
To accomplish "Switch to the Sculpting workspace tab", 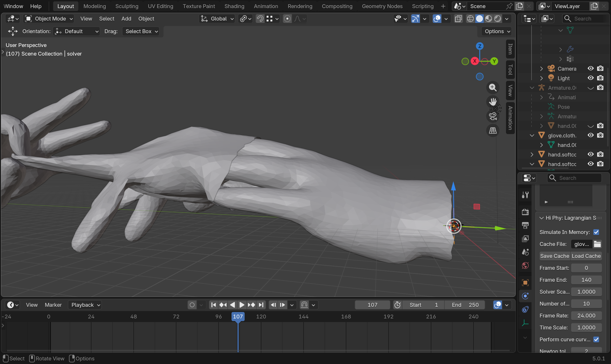I will (127, 6).
